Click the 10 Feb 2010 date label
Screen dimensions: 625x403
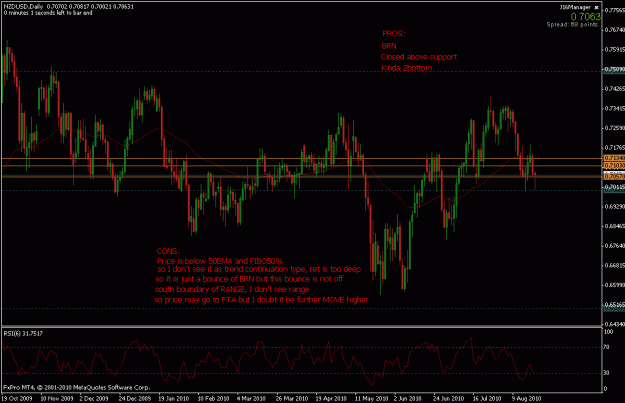tap(213, 398)
